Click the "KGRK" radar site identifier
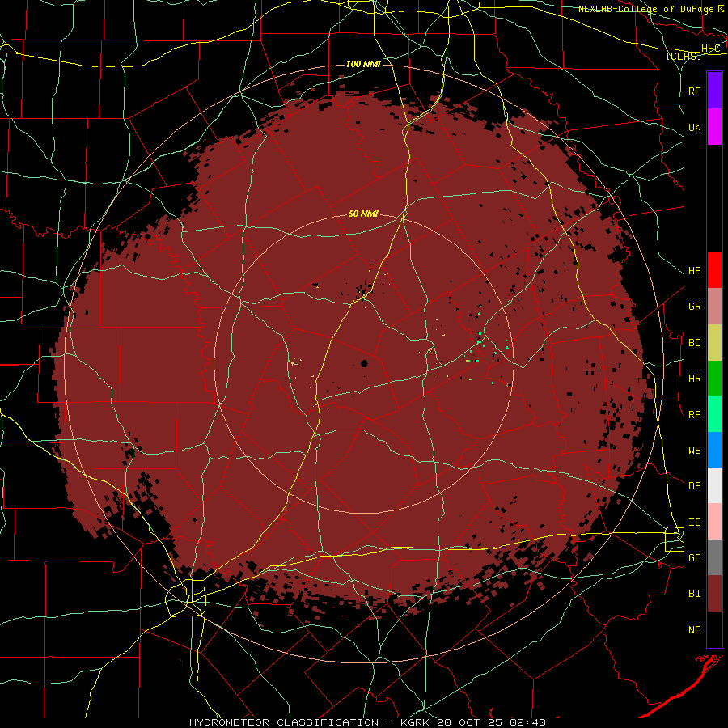The height and width of the screenshot is (728, 728). [416, 722]
